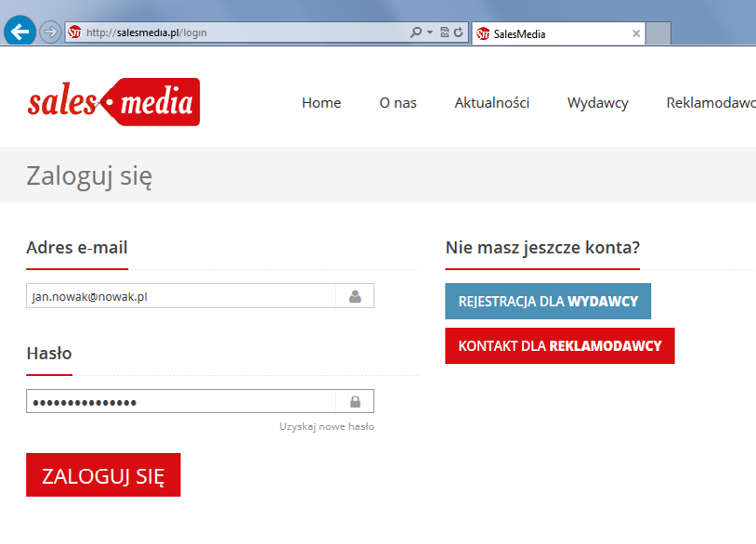Click the search magnifier icon in address bar
This screenshot has width=756, height=544.
click(415, 32)
